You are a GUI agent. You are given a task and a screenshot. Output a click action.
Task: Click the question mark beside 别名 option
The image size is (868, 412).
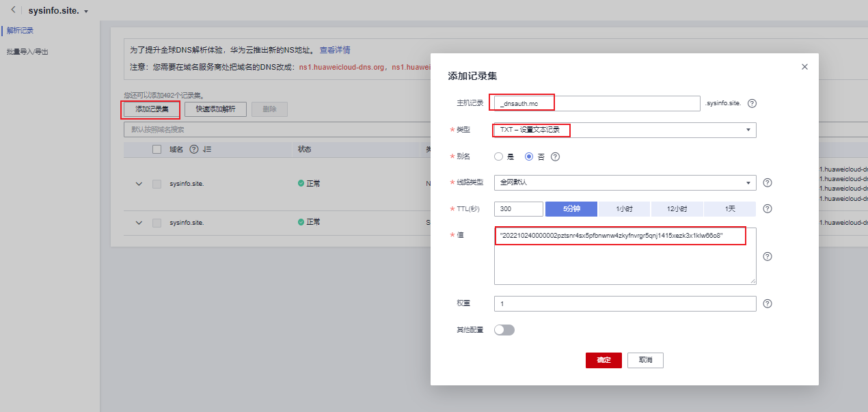555,156
